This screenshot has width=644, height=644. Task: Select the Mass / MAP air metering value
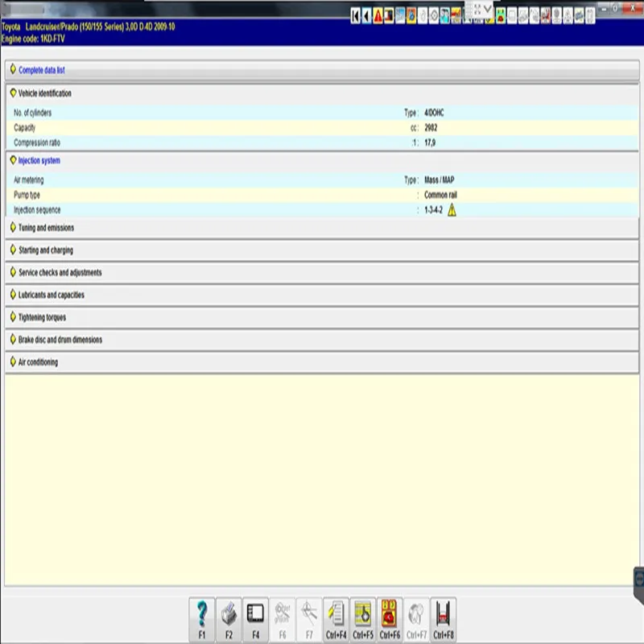[x=439, y=180]
